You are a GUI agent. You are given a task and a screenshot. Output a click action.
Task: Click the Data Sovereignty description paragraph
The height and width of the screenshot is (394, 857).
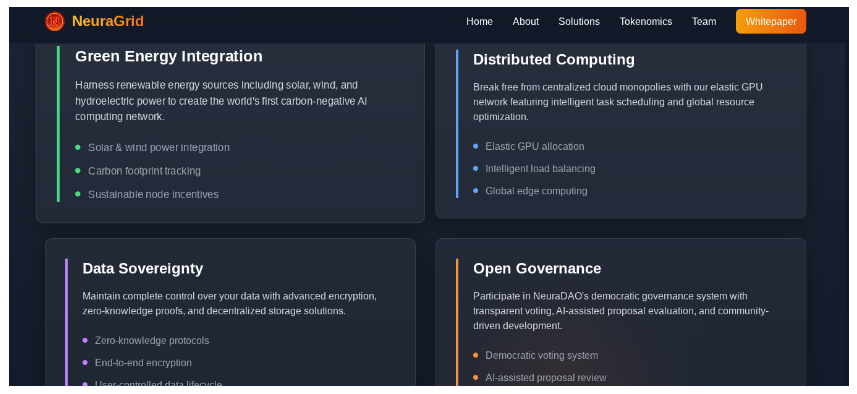[230, 303]
